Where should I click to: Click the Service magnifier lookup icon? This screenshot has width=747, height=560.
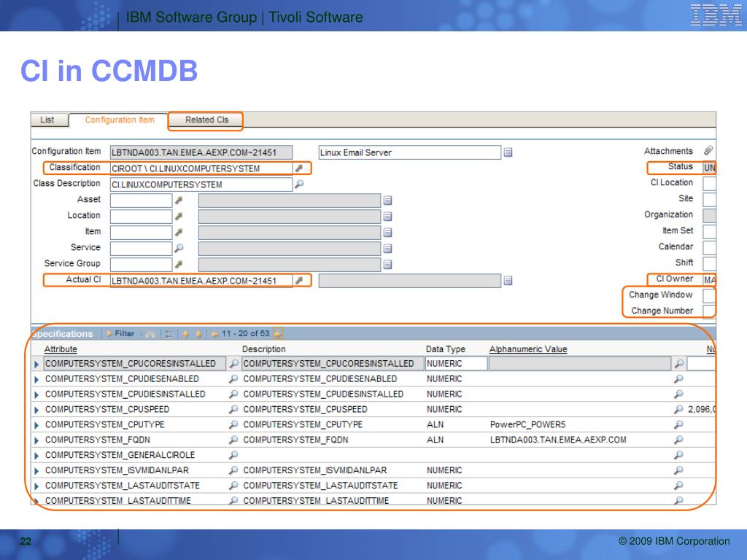tap(179, 248)
